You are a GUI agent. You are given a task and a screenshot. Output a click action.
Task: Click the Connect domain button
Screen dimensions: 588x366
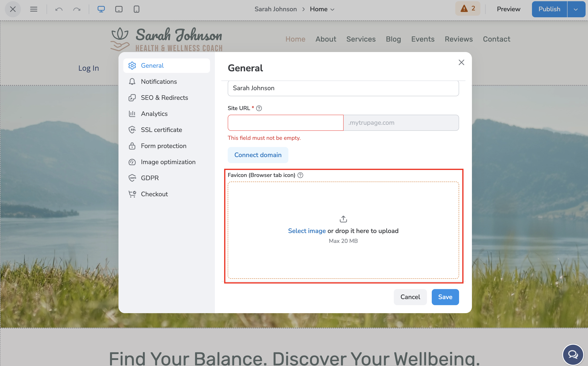(x=258, y=155)
